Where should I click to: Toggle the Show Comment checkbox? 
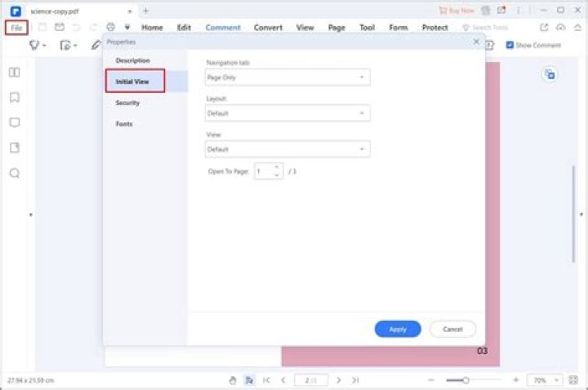tap(510, 45)
